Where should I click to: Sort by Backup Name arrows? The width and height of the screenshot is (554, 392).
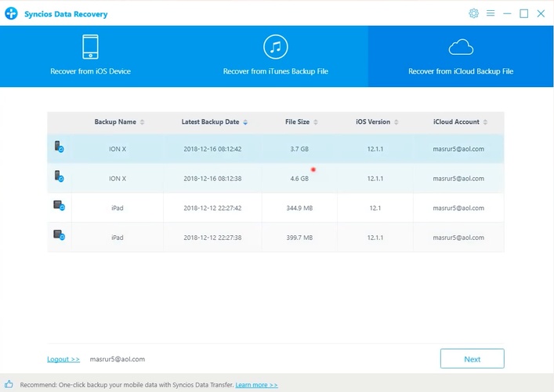(142, 122)
